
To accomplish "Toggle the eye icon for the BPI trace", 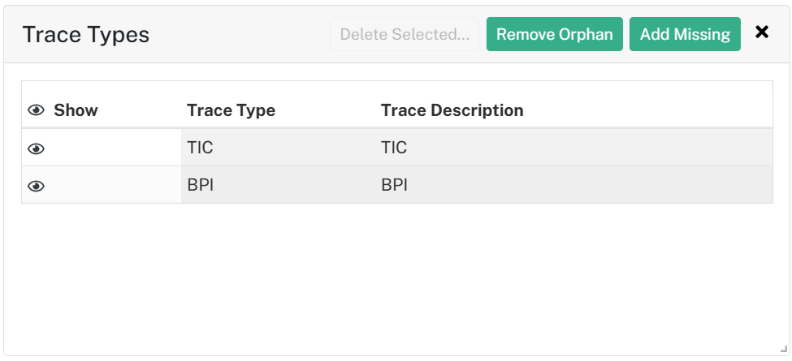I will pos(36,186).
